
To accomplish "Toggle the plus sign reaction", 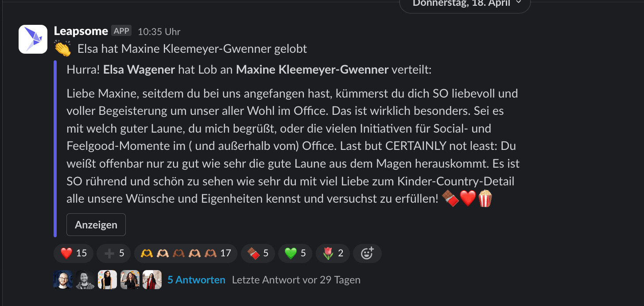I will (x=114, y=253).
